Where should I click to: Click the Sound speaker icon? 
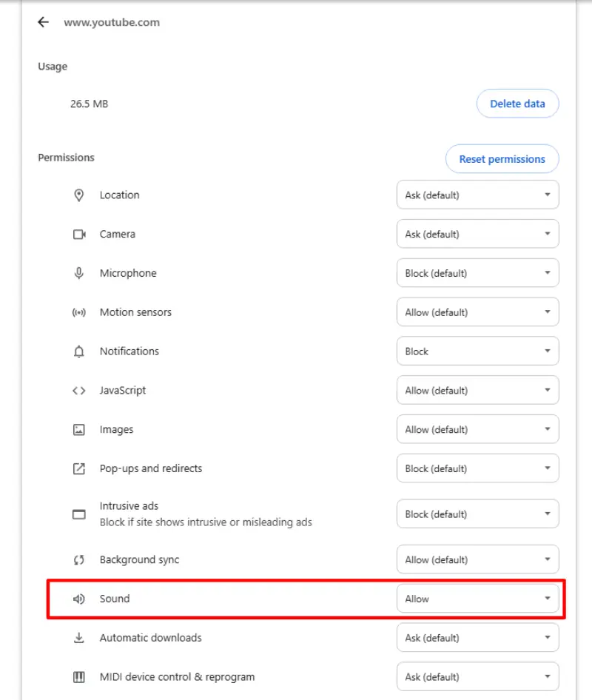(79, 599)
